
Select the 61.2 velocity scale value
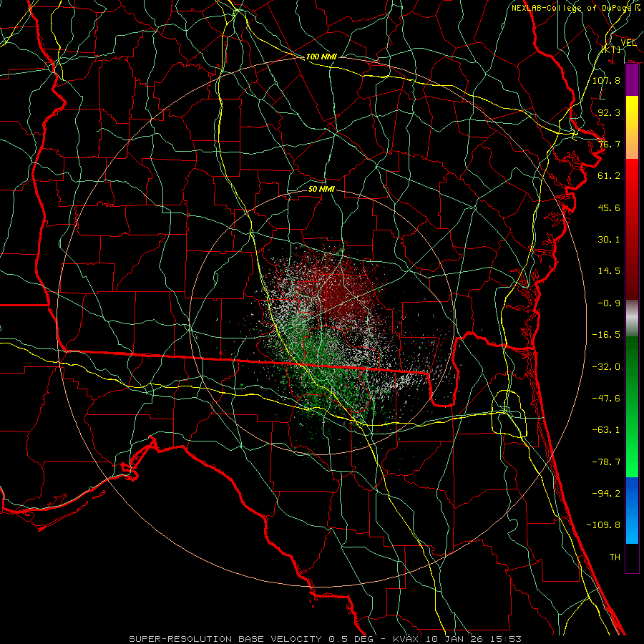(609, 176)
